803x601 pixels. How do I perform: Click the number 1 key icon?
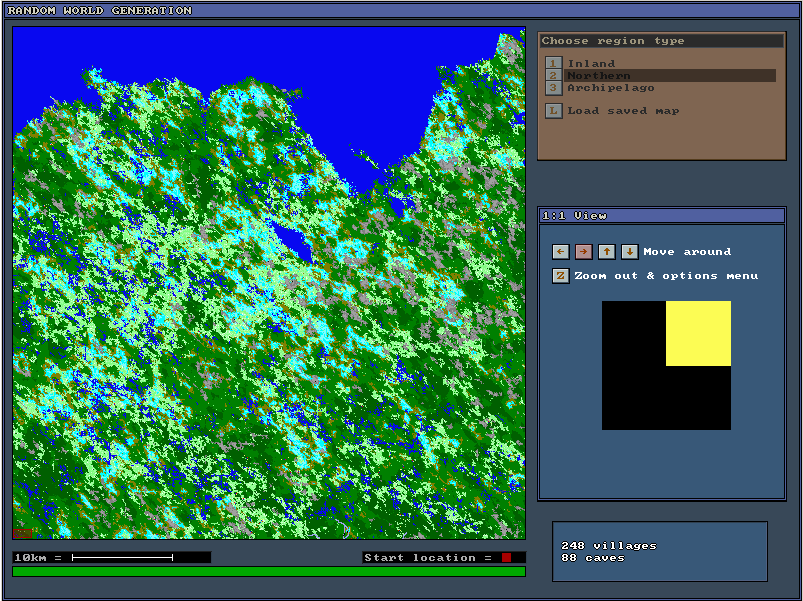(553, 64)
